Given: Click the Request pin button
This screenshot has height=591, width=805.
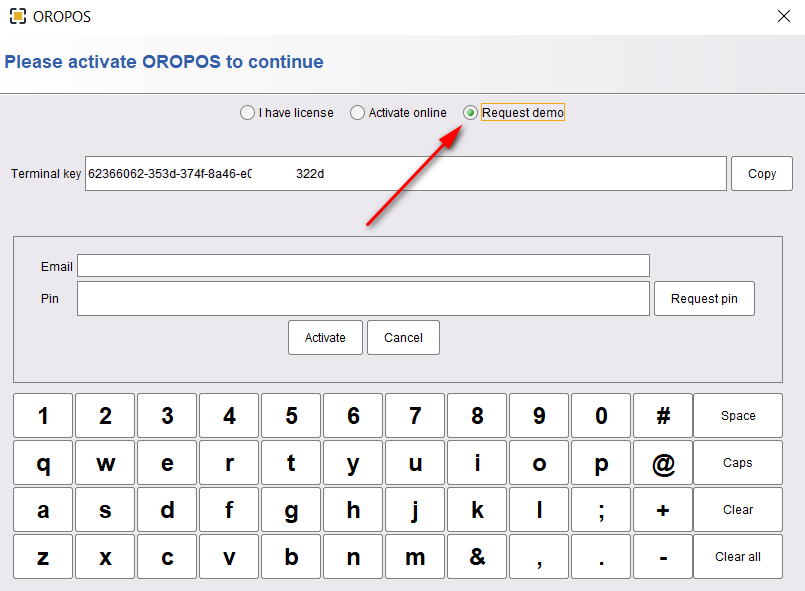Looking at the screenshot, I should click(704, 298).
